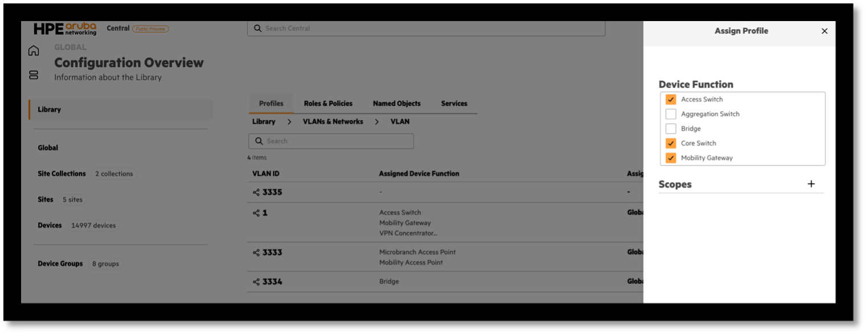The image size is (868, 335).
Task: Open the Home icon in left rail
Action: coord(34,51)
